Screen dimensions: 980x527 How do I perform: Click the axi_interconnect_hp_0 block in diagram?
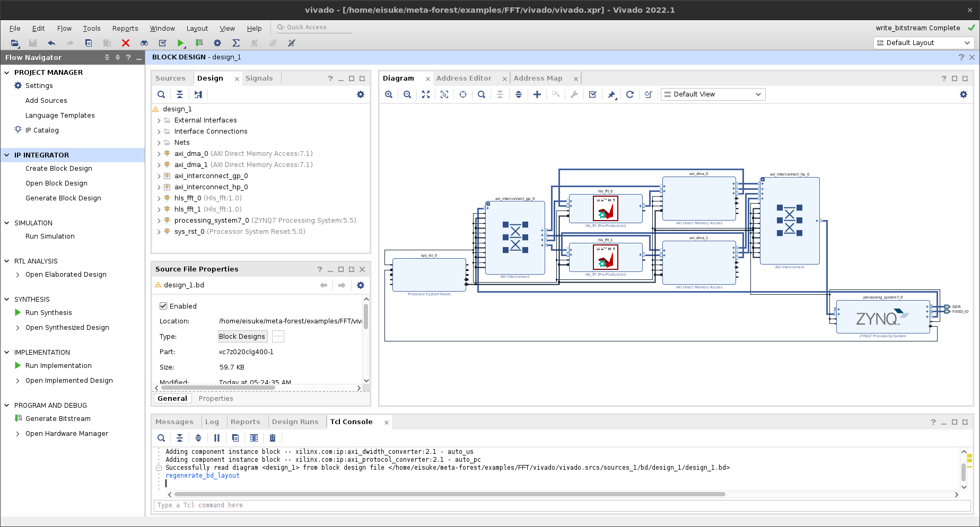pyautogui.click(x=790, y=221)
